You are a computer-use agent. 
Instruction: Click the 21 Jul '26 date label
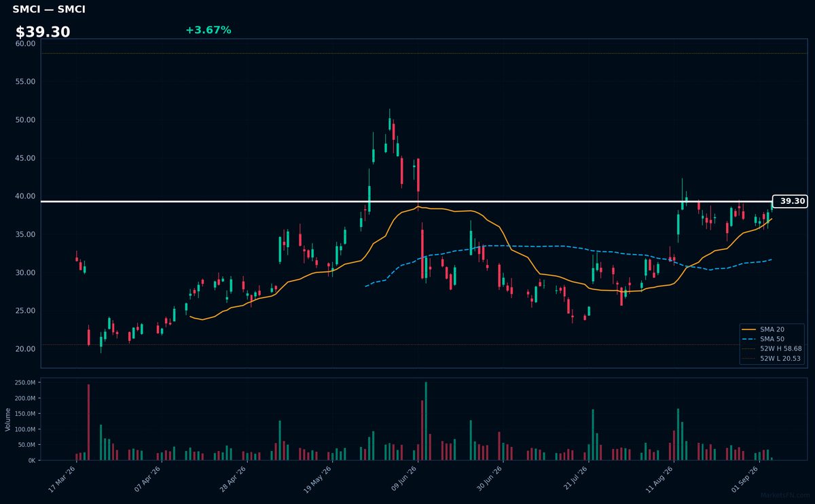click(x=574, y=479)
